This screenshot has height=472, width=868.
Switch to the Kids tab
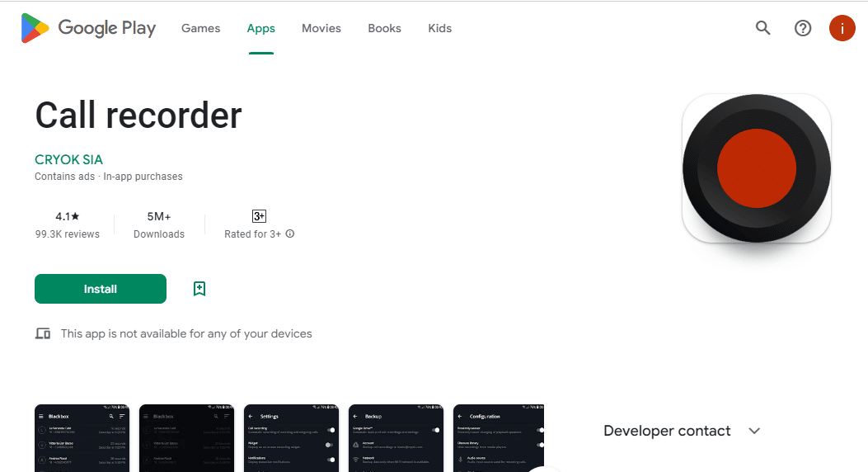click(x=439, y=28)
